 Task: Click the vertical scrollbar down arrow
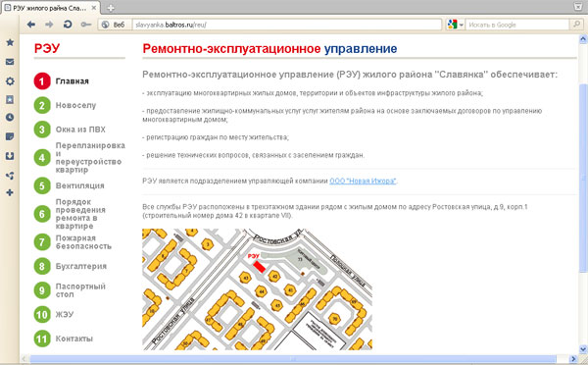click(583, 349)
